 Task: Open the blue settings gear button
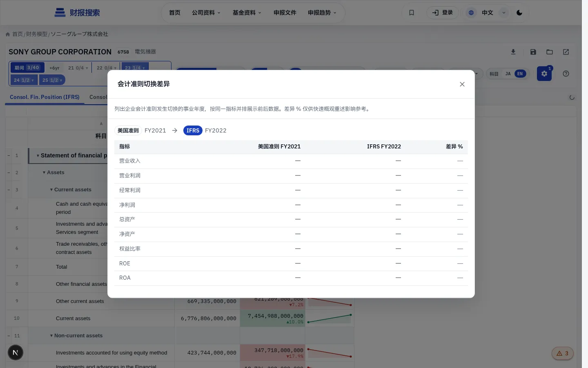coord(544,74)
